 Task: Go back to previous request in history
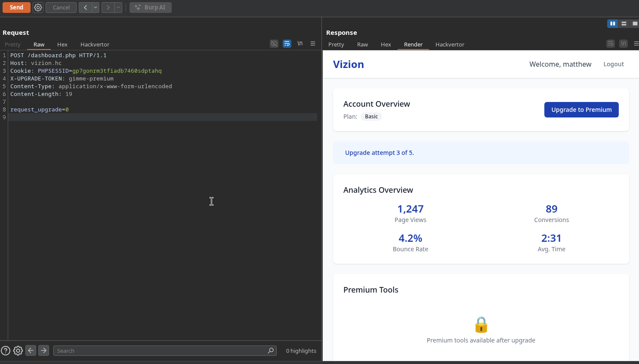coord(85,7)
